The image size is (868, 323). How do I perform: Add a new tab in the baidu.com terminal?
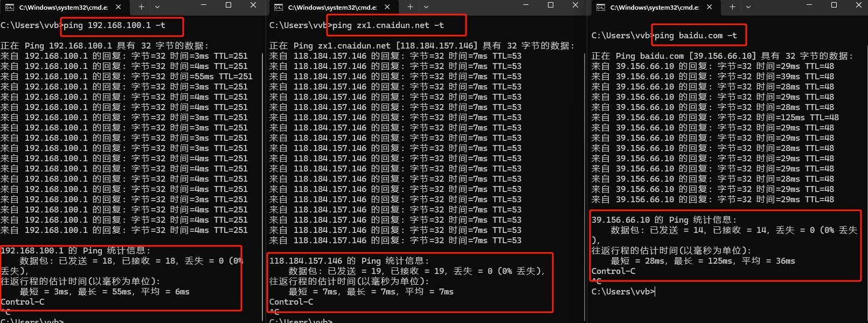tap(732, 7)
